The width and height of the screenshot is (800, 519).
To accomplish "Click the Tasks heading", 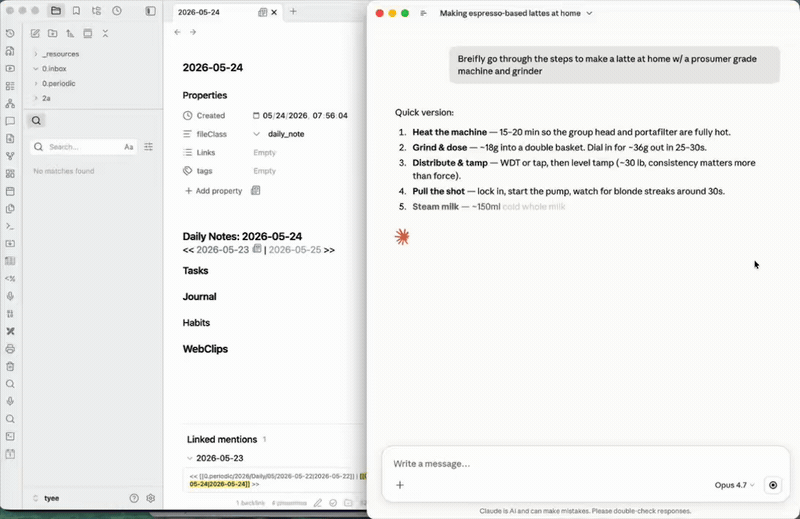I will (195, 270).
